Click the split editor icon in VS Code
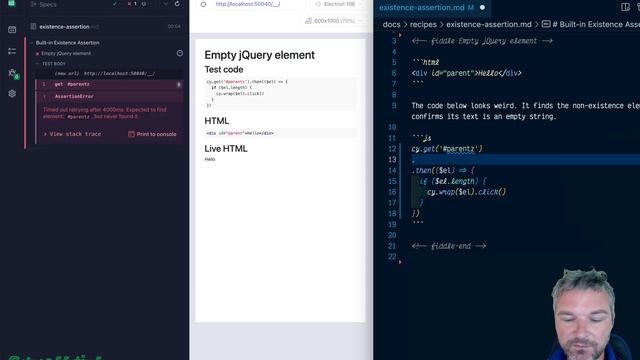The image size is (640, 360). coord(625,7)
